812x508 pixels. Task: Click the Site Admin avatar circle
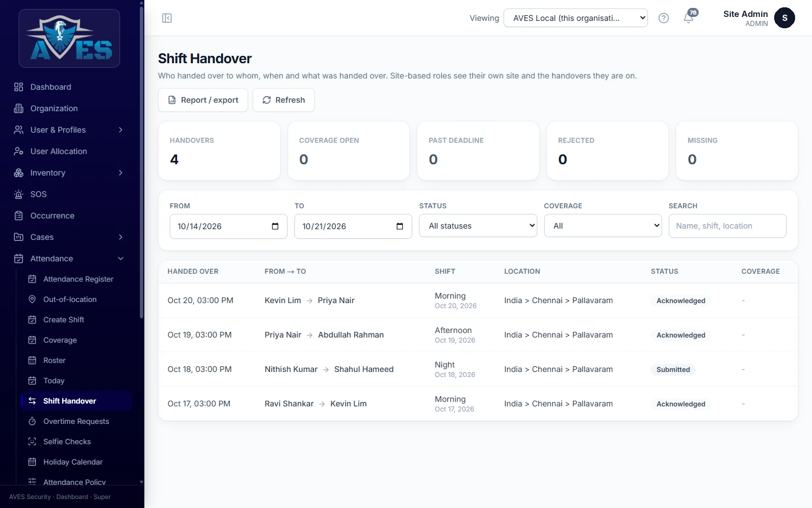tap(784, 18)
